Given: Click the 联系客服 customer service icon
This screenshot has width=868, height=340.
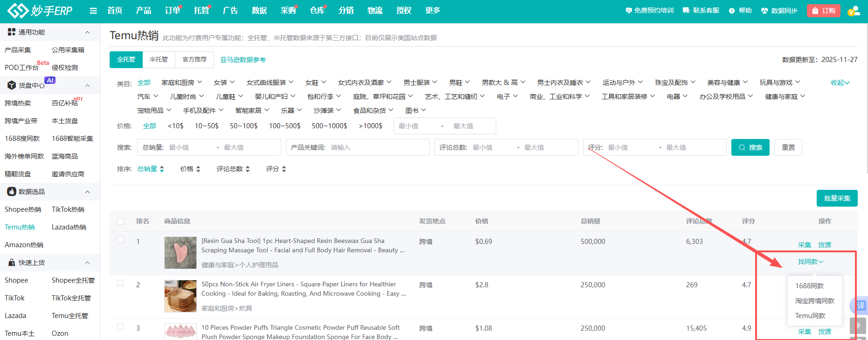Looking at the screenshot, I should (686, 10).
